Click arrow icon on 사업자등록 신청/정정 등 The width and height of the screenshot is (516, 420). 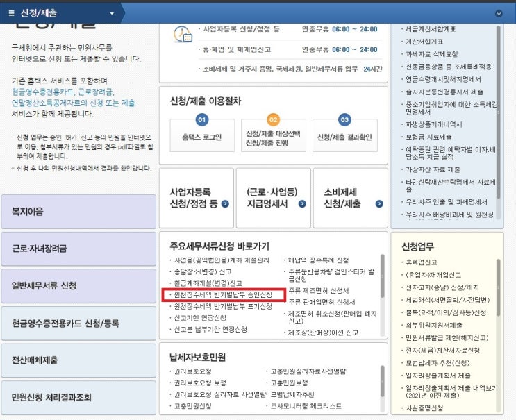pos(225,204)
